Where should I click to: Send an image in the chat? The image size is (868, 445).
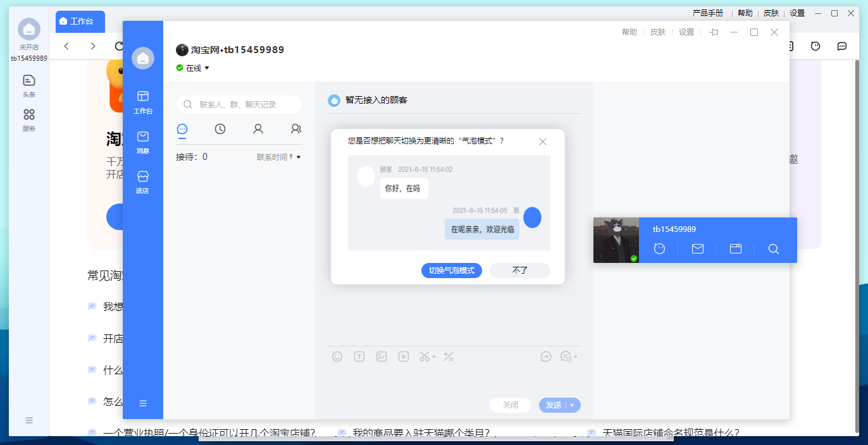(x=381, y=357)
